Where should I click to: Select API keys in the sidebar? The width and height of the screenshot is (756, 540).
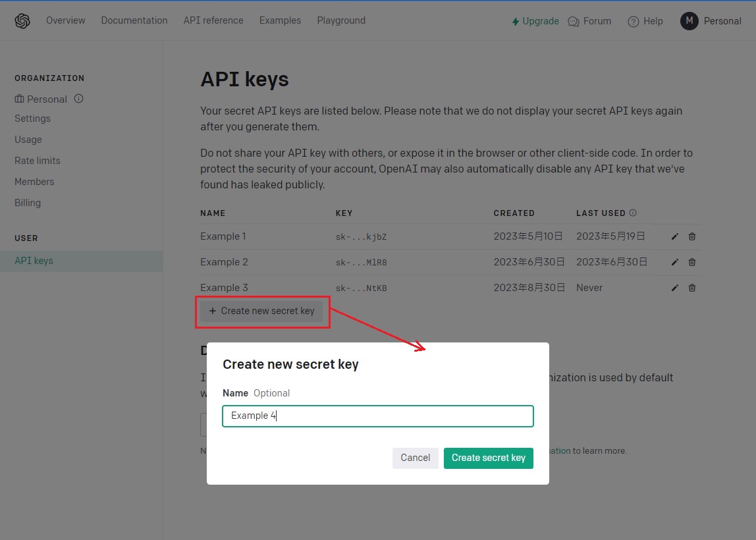click(82, 261)
